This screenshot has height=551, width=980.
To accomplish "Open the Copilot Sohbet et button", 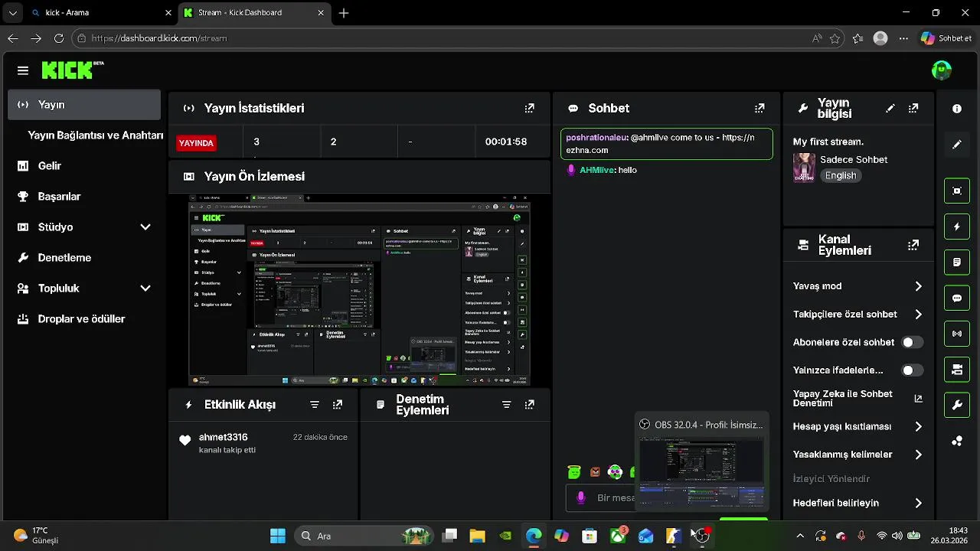I will tap(946, 38).
